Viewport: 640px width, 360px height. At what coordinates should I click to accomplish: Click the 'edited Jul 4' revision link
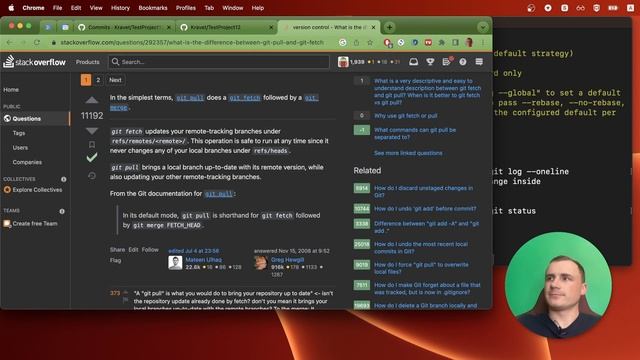click(x=193, y=251)
